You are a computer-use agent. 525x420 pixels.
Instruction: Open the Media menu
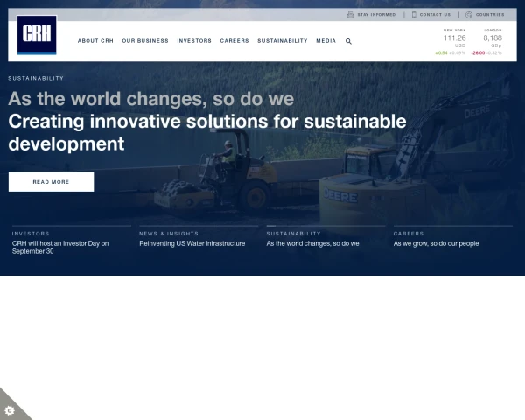325,41
